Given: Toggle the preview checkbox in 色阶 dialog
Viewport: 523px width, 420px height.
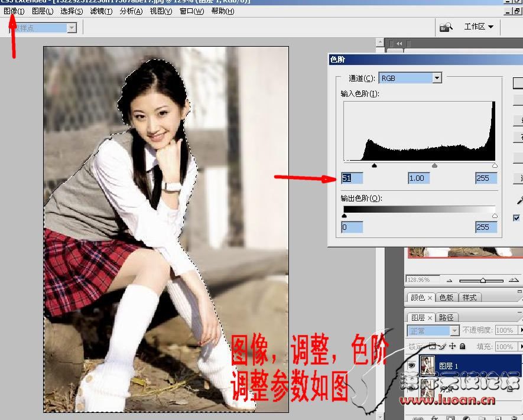Looking at the screenshot, I should (x=516, y=217).
